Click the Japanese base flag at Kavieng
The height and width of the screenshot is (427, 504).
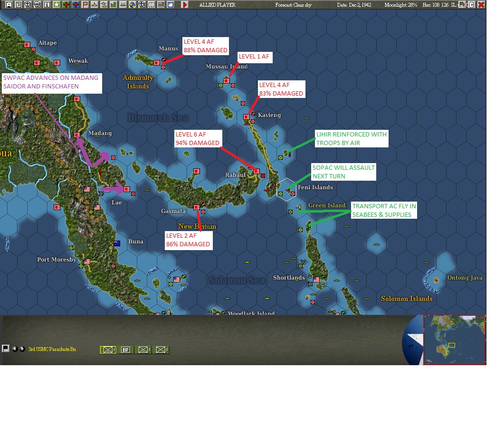click(x=247, y=117)
